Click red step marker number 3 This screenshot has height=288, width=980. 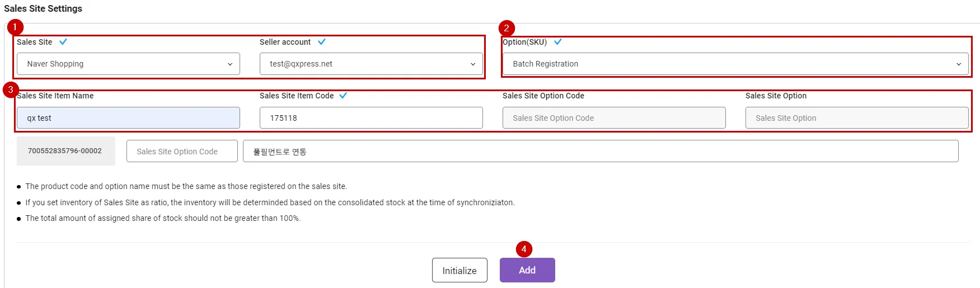pos(11,89)
